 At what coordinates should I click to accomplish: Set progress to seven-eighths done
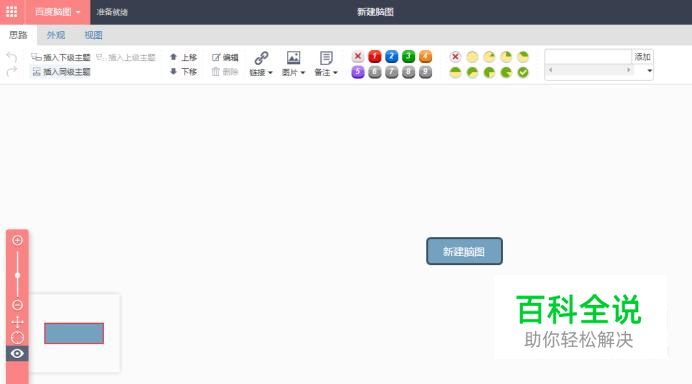point(506,72)
